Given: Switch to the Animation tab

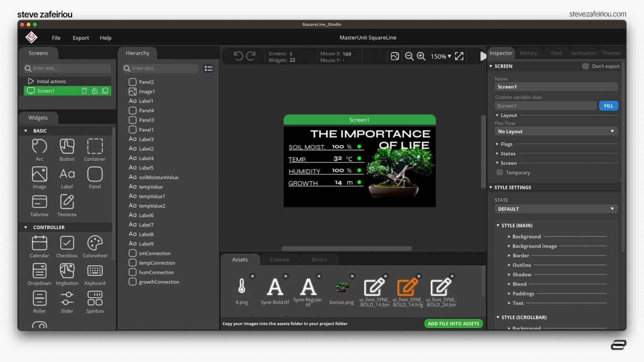Looking at the screenshot, I should [583, 53].
